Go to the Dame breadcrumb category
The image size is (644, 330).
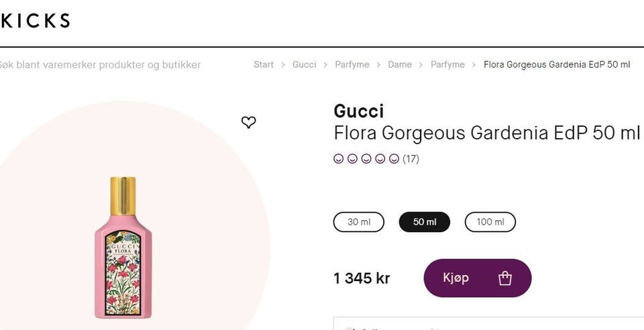[400, 64]
